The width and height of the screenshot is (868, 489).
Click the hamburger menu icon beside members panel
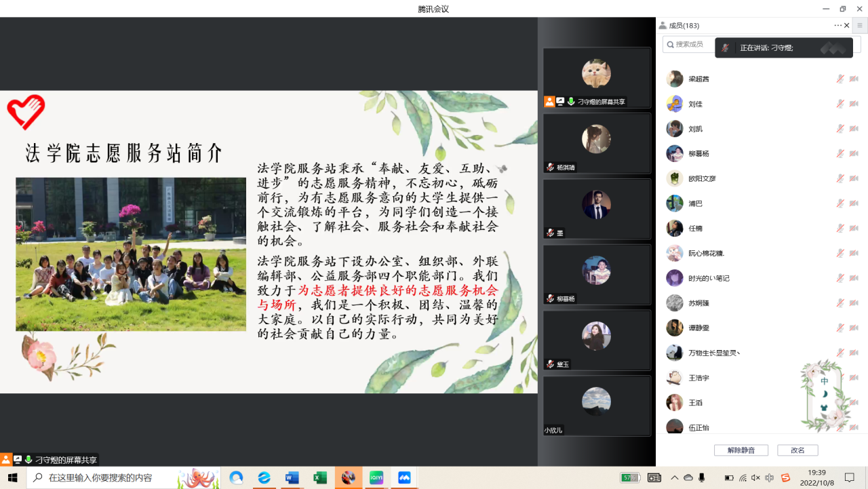pyautogui.click(x=860, y=26)
